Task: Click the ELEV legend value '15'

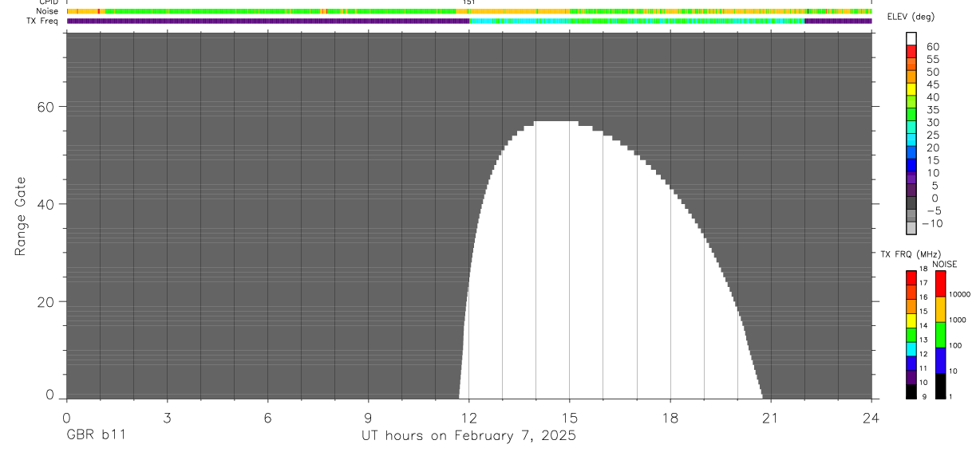Action: pos(934,160)
